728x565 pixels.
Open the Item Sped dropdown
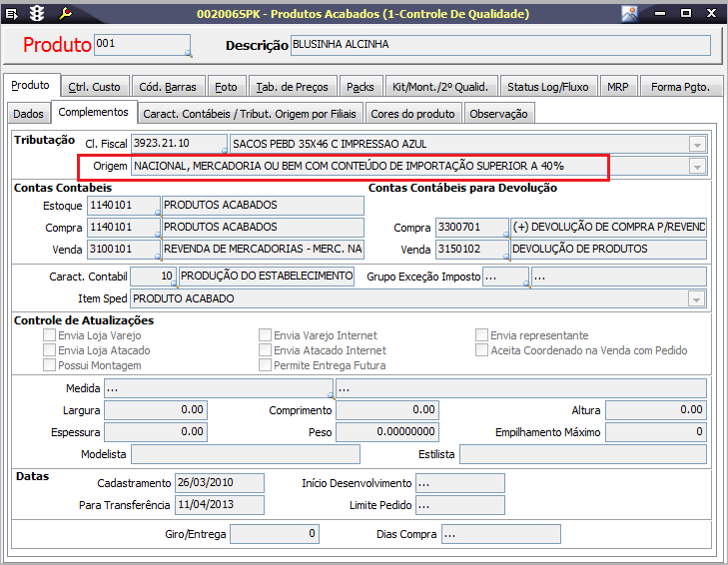pos(696,299)
